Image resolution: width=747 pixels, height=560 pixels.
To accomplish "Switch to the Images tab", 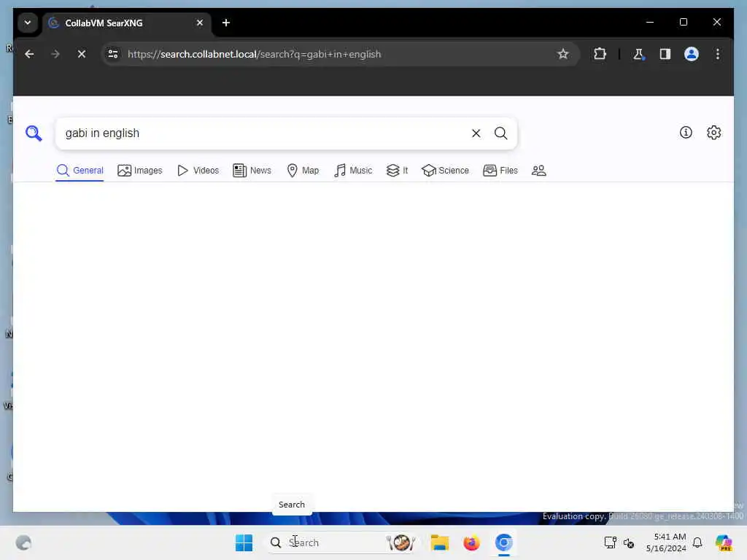I will point(139,171).
